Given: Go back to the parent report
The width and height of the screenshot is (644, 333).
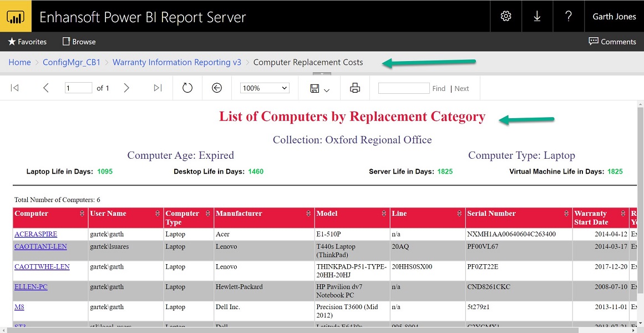Looking at the screenshot, I should (217, 88).
